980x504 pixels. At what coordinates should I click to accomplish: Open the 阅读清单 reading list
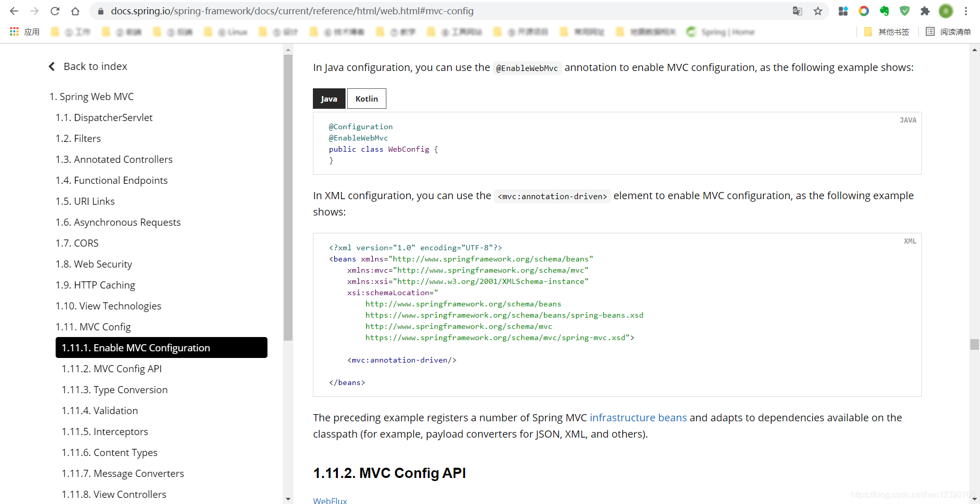pyautogui.click(x=948, y=31)
